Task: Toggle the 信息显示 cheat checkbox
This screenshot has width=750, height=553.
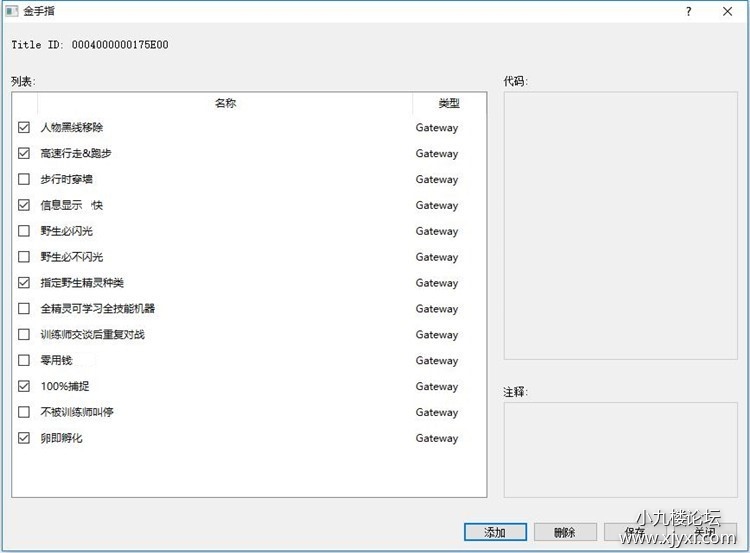Action: click(24, 206)
